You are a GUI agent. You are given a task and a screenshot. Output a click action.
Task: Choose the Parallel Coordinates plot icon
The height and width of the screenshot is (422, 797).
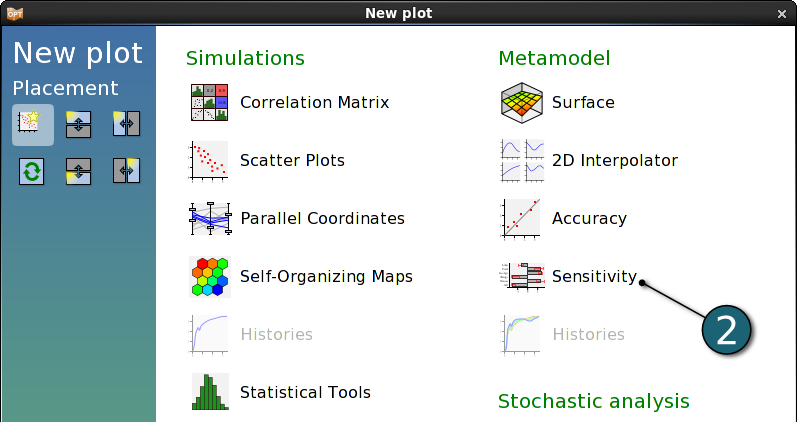coord(210,219)
